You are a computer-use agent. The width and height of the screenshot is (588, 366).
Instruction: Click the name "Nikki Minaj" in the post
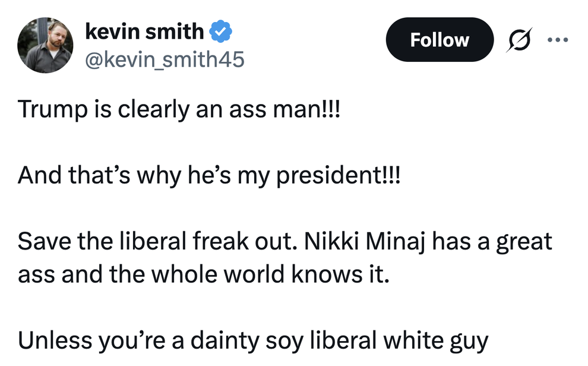(365, 241)
